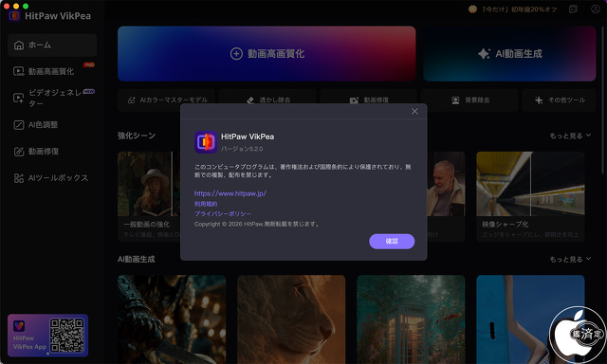
Task: Click the HitPaw VikPea logo in the title bar
Action: coord(15,16)
